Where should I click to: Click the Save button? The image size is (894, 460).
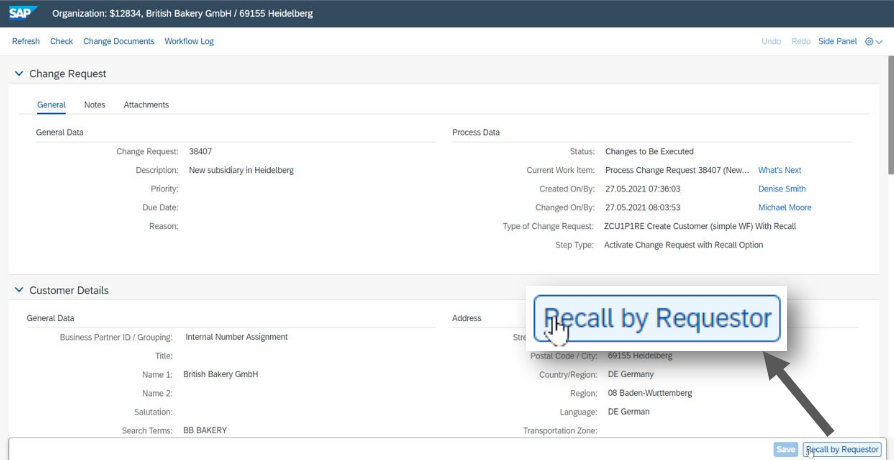[786, 449]
